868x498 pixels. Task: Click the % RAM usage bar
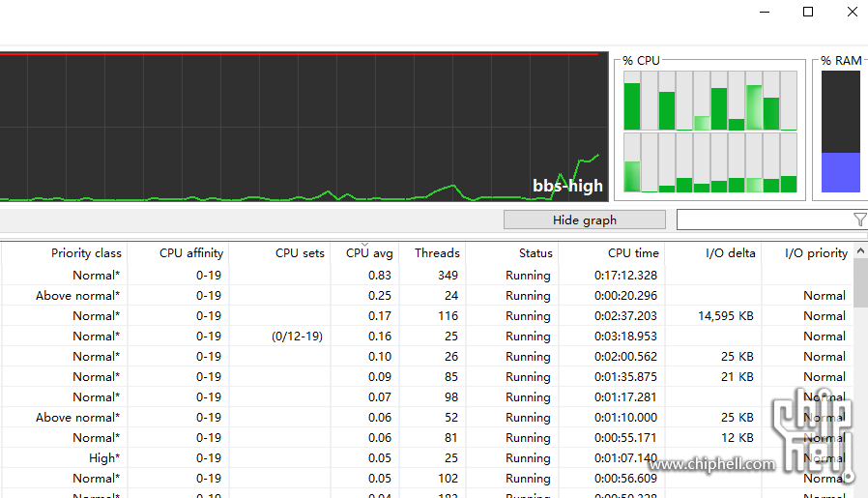click(840, 132)
